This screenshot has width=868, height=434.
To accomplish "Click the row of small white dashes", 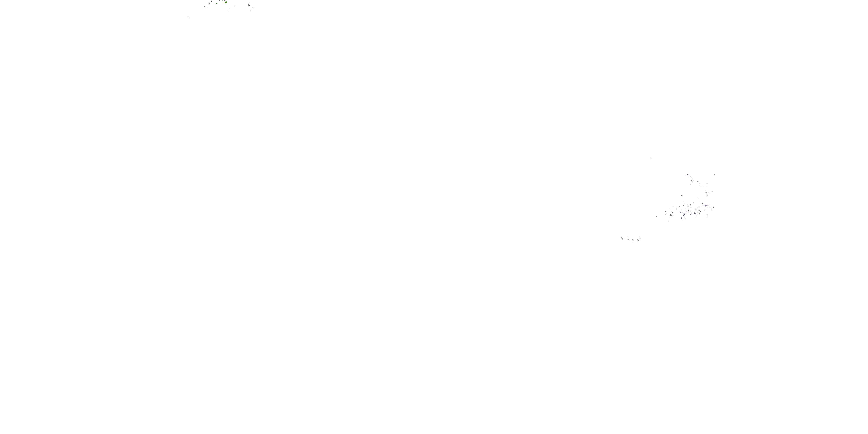I will pyautogui.click(x=631, y=239).
